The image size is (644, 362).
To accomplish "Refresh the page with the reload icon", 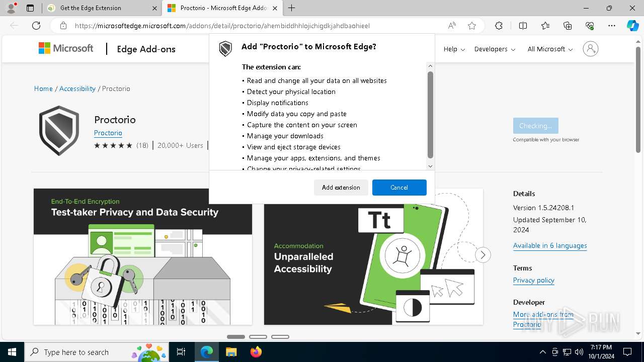I will 36,26.
